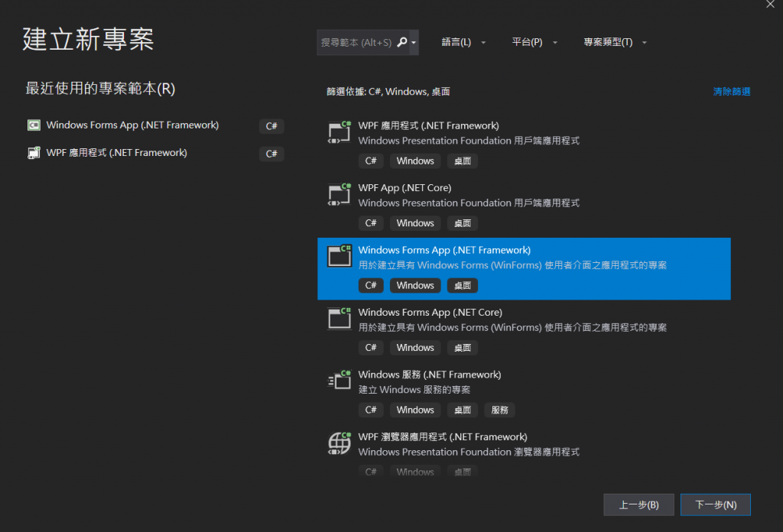The image size is (783, 532).
Task: Open the search box dropdown arrow
Action: tap(414, 42)
